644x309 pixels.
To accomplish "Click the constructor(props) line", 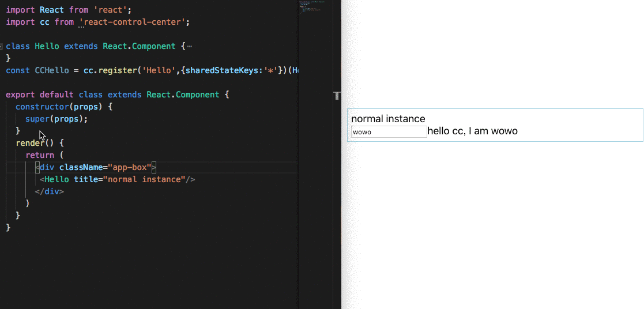I will point(64,107).
